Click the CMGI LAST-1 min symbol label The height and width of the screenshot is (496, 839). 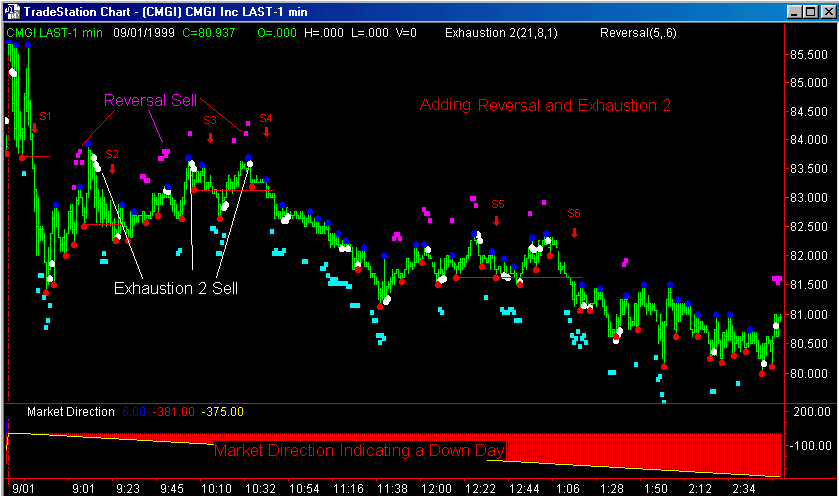(x=55, y=33)
